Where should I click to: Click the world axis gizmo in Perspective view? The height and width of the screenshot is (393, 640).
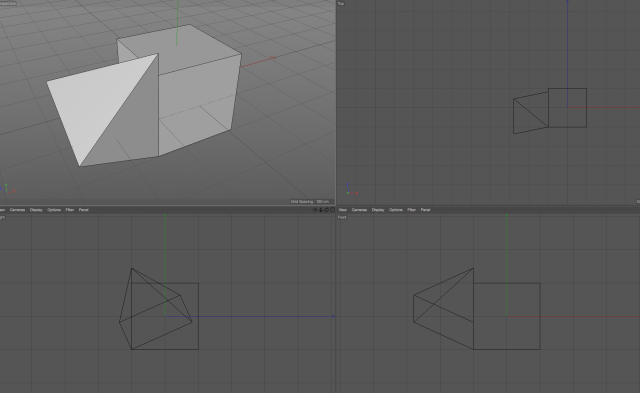point(7,189)
